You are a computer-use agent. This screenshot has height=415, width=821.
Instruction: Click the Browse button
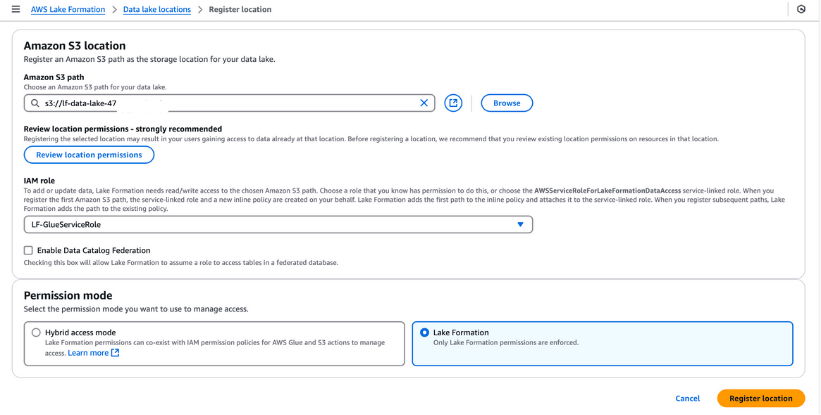507,103
